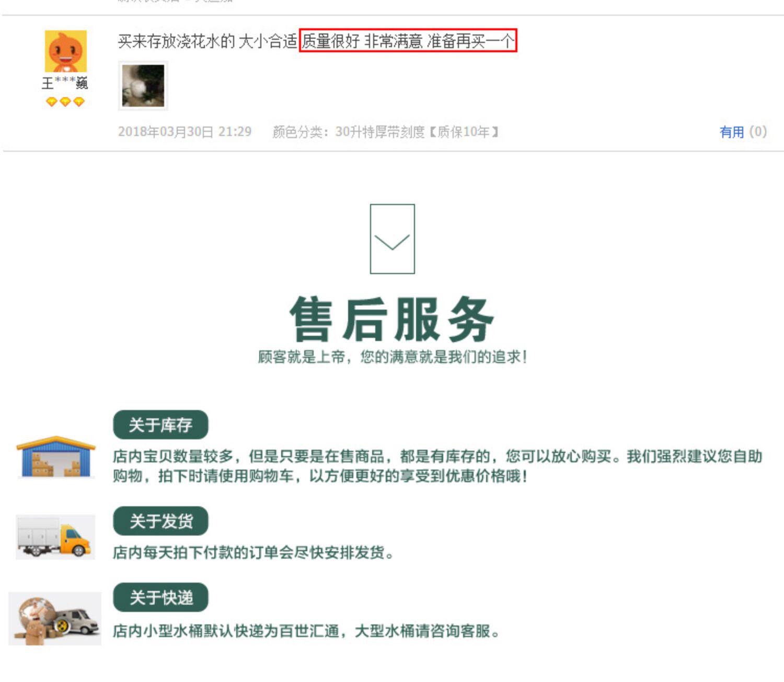Click the 百世汇通 express description text

307,631
